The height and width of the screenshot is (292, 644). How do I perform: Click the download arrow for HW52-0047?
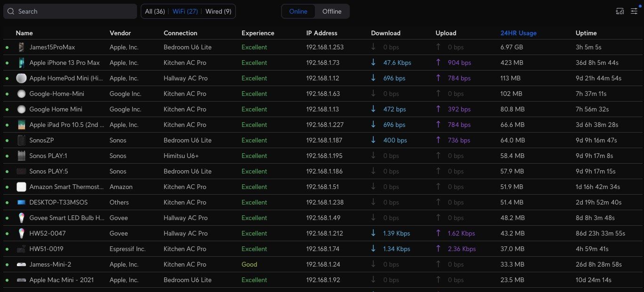point(373,233)
